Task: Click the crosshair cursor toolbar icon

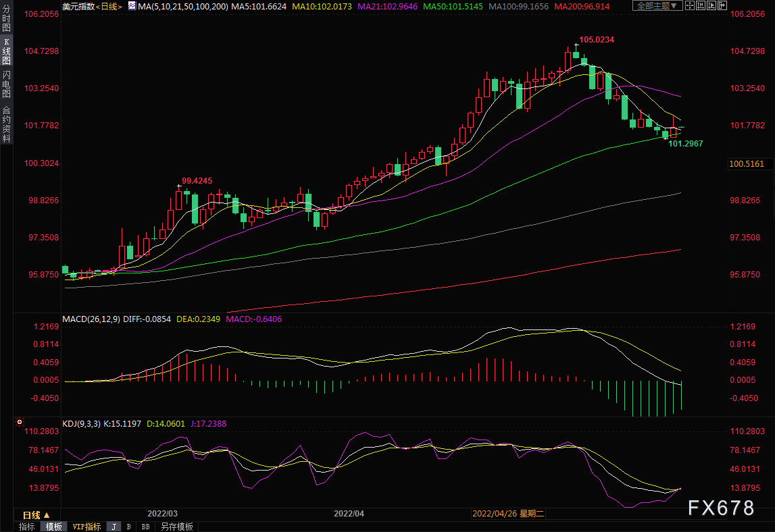Action: pos(690,5)
